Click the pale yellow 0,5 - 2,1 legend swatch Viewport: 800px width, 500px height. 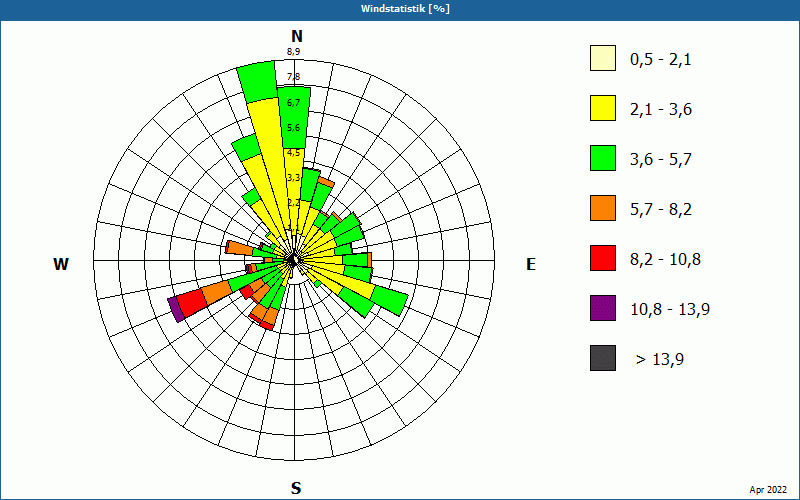pos(603,58)
